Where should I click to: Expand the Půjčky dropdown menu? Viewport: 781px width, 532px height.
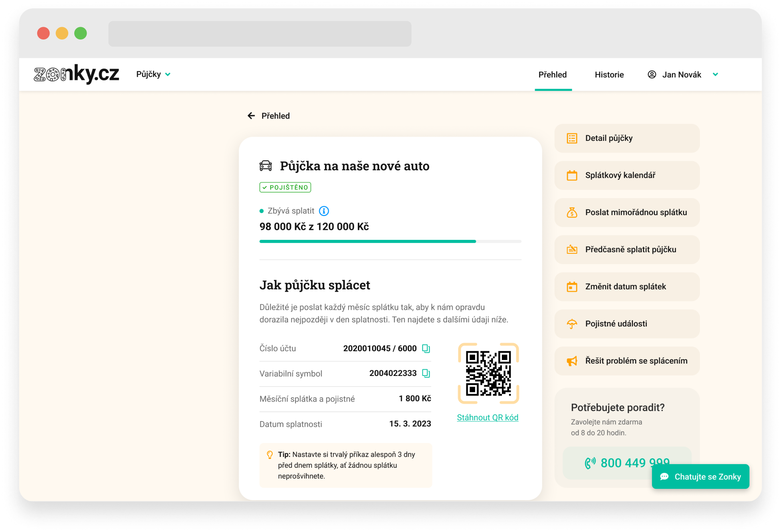click(x=153, y=74)
